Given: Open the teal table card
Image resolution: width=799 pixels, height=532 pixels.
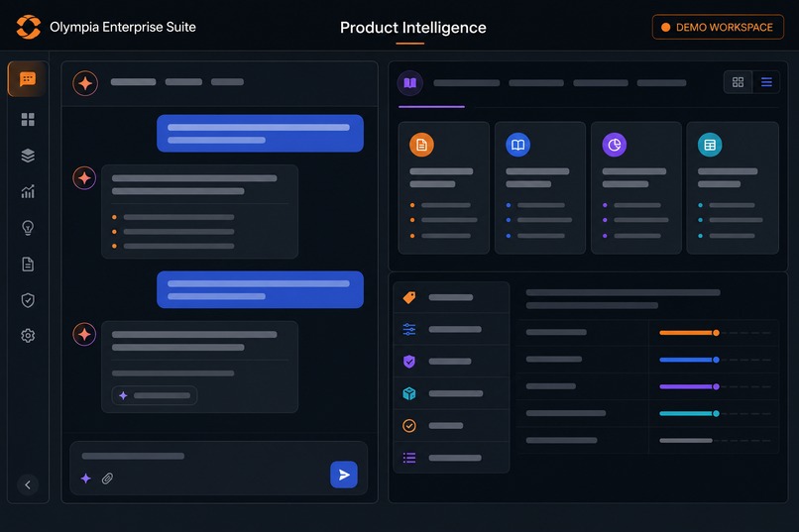Looking at the screenshot, I should pos(733,187).
